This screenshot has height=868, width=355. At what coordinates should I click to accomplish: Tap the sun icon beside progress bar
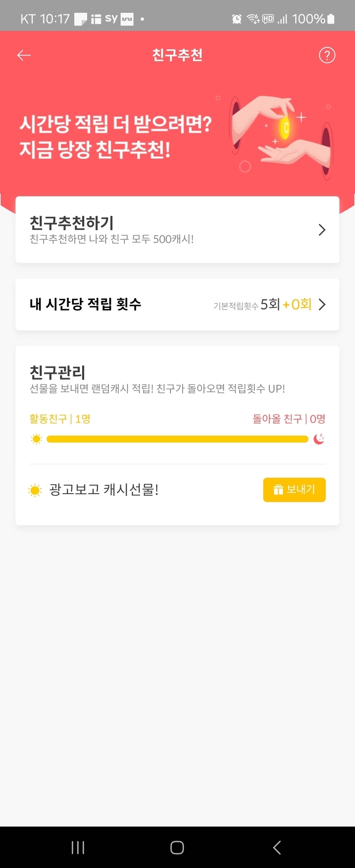click(x=37, y=439)
